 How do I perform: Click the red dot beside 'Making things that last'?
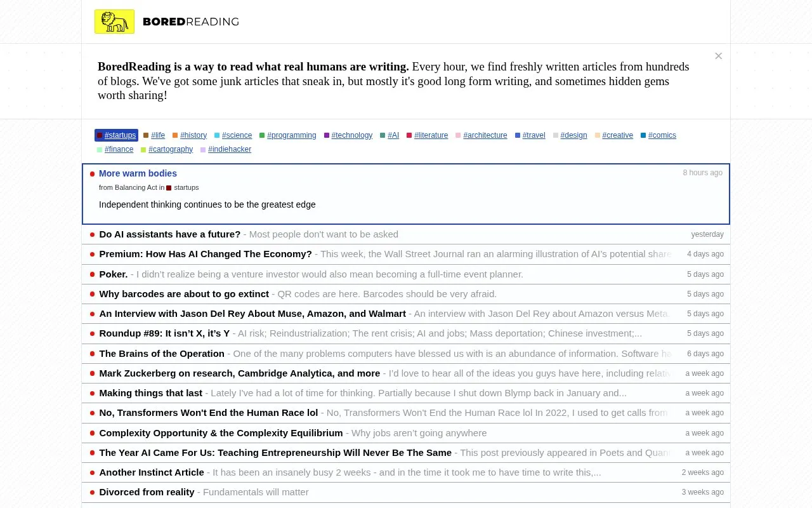point(92,393)
